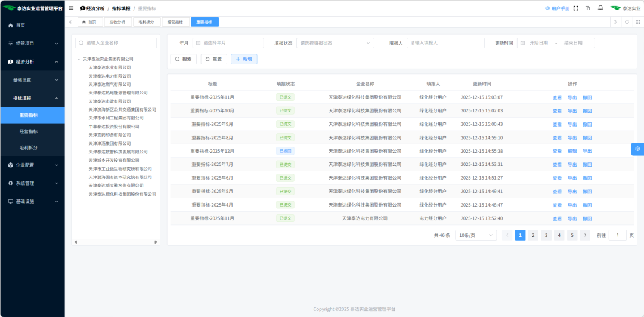This screenshot has width=644, height=317.
Task: Open the 10条/页 page size dropdown
Action: (475, 235)
